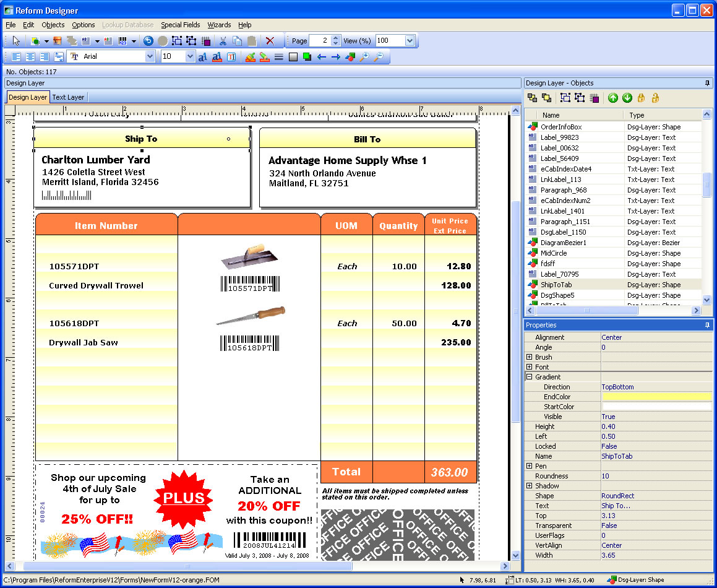Click the yellow EndColor swatch
The image size is (717, 588).
[656, 397]
